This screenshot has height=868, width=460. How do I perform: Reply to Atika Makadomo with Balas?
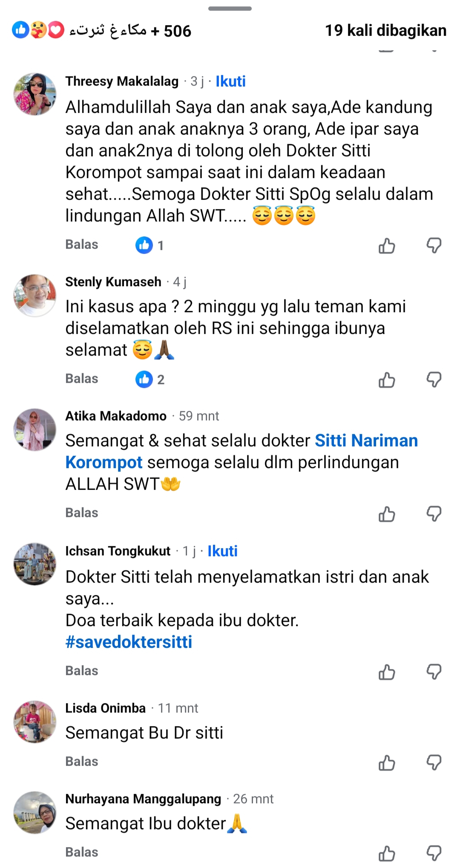pos(82,513)
